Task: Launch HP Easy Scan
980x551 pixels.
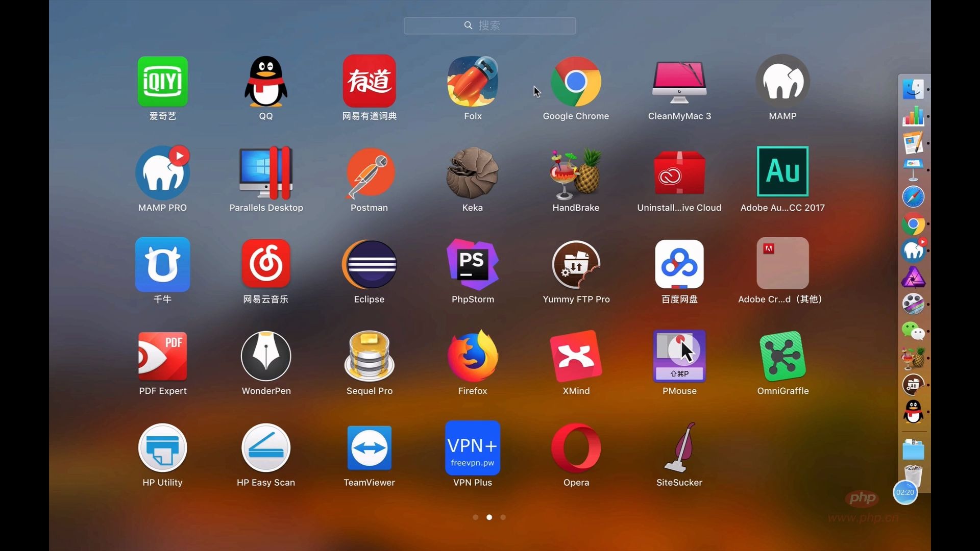Action: (x=266, y=448)
